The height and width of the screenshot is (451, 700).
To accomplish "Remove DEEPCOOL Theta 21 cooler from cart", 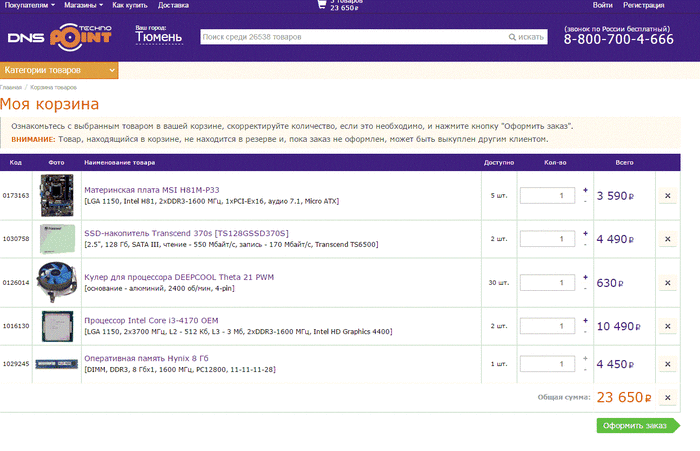I will tap(667, 283).
